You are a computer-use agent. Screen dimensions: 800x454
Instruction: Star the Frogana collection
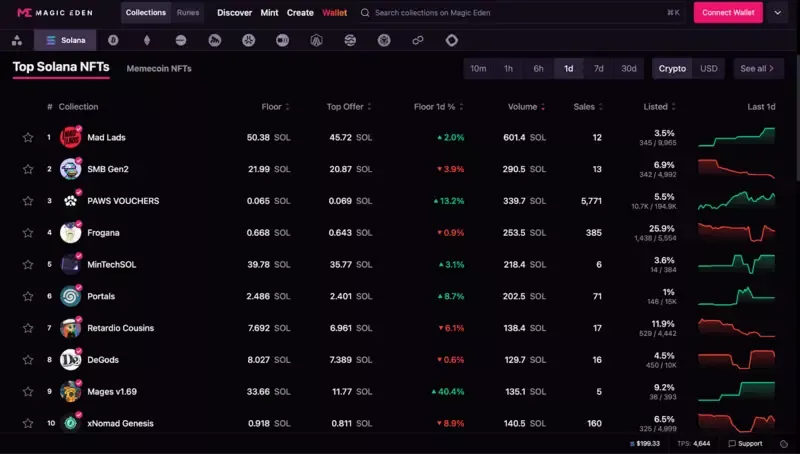click(28, 233)
